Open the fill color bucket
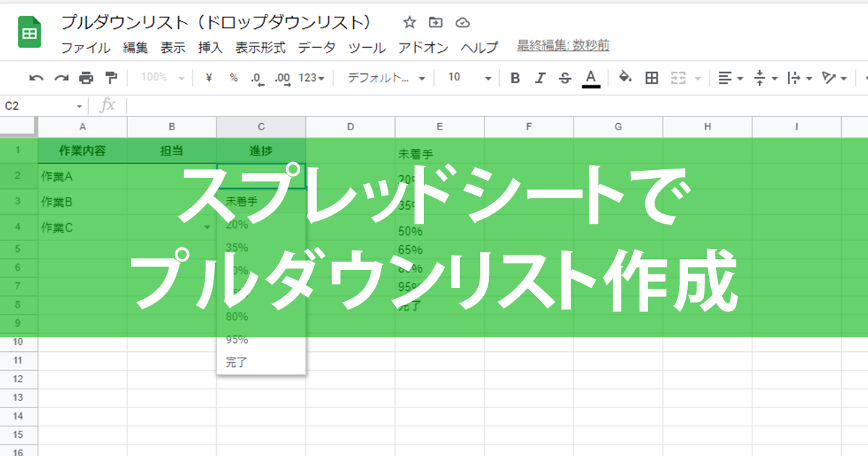The width and height of the screenshot is (868, 456). coord(626,77)
